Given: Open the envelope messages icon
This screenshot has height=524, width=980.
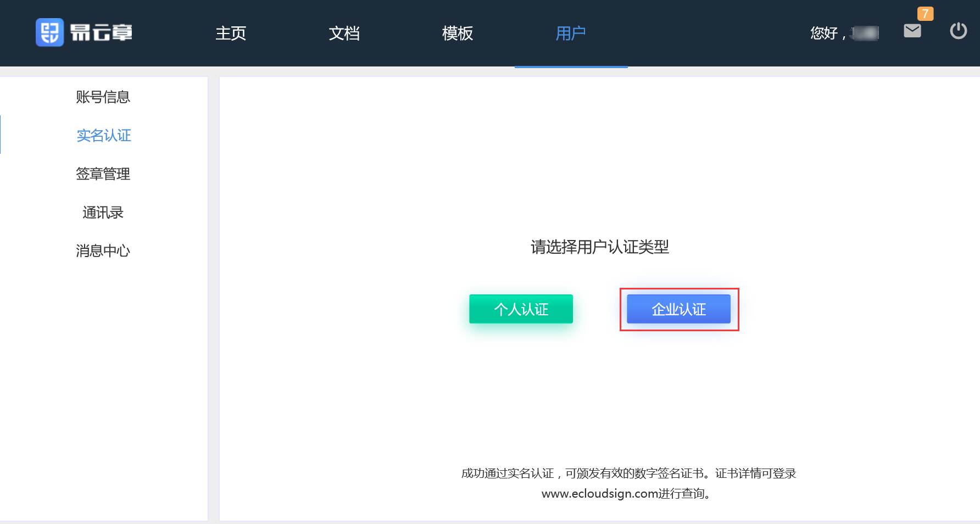Looking at the screenshot, I should (912, 31).
